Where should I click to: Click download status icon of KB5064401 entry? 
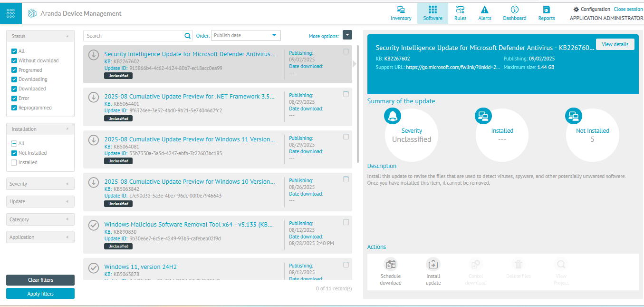pos(94,97)
